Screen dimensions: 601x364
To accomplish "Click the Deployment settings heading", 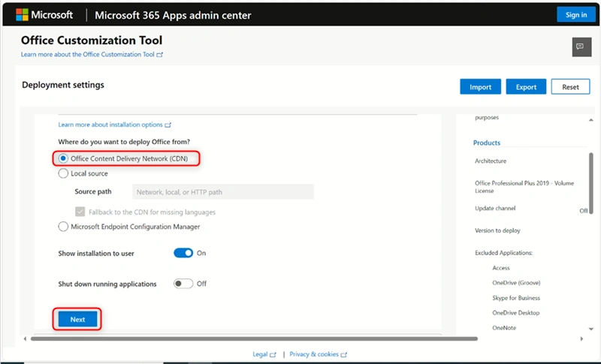I will click(x=63, y=85).
